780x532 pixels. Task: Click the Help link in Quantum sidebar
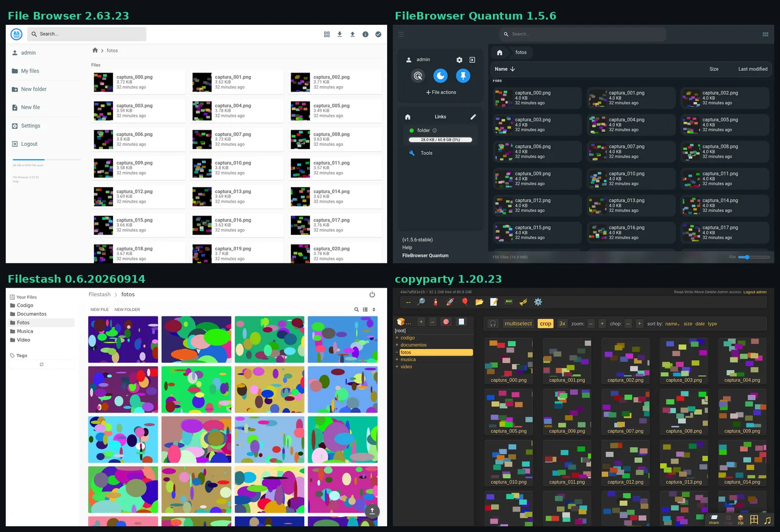(407, 248)
